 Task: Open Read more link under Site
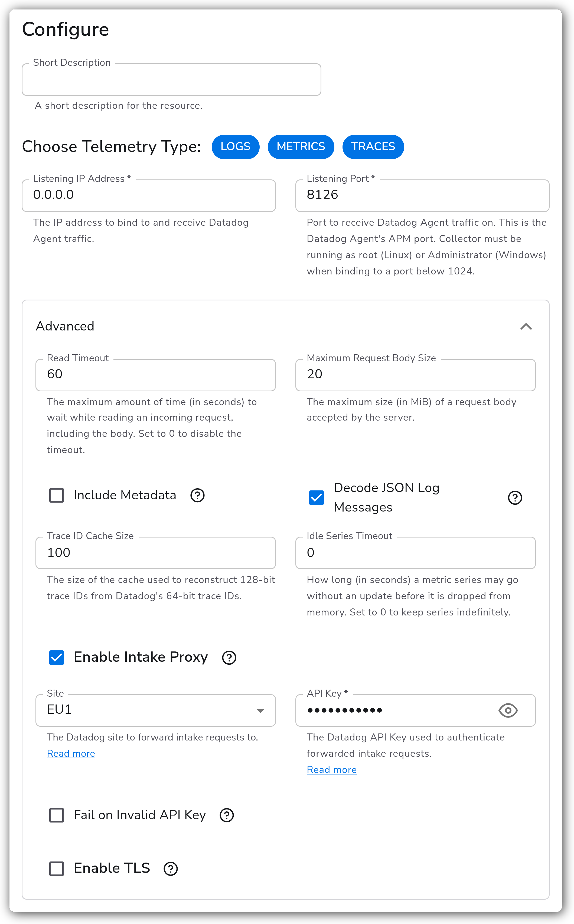(x=71, y=753)
